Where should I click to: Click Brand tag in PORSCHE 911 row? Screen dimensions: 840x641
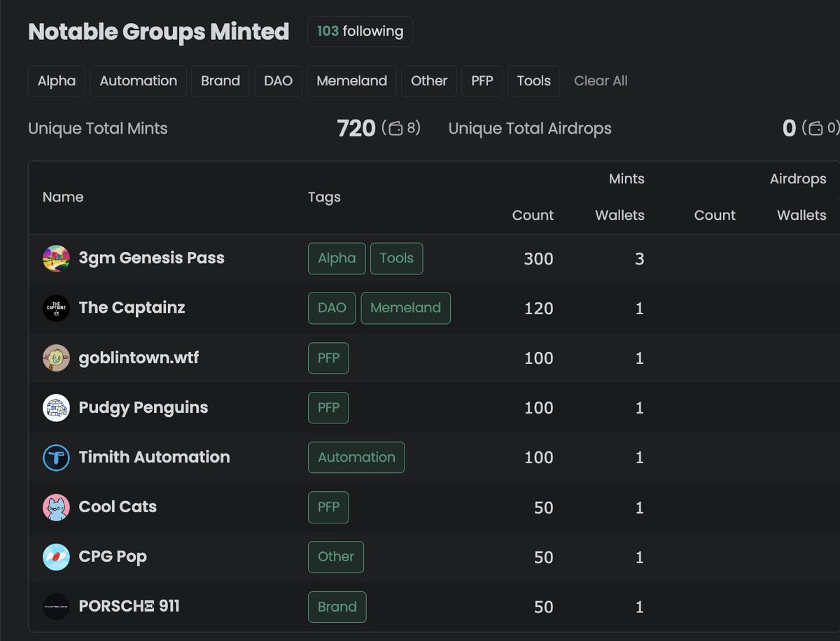[337, 607]
